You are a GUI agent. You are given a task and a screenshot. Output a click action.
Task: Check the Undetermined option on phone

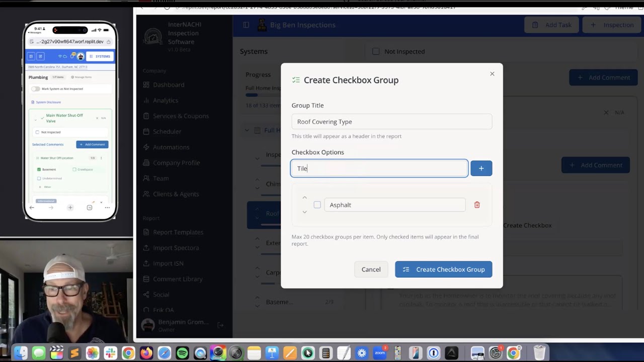pos(39,178)
